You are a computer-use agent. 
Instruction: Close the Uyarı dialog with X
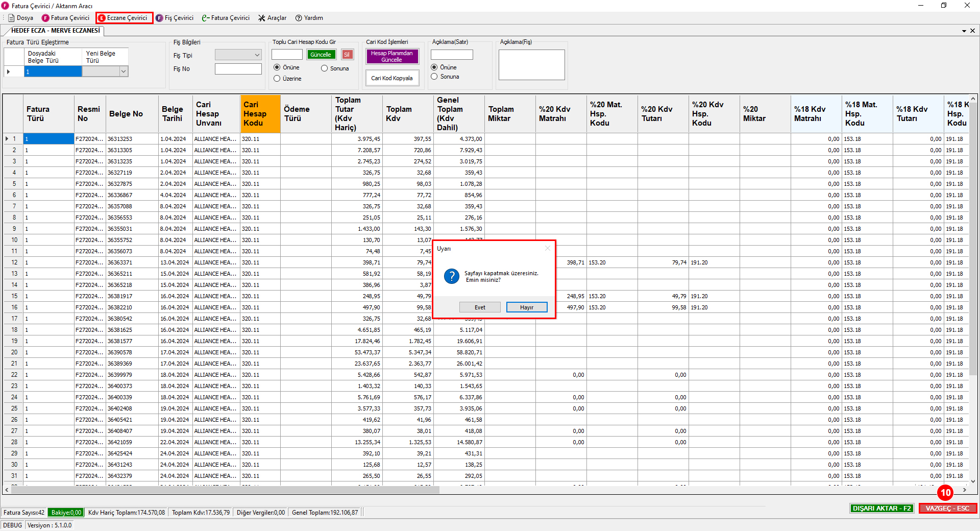(548, 248)
